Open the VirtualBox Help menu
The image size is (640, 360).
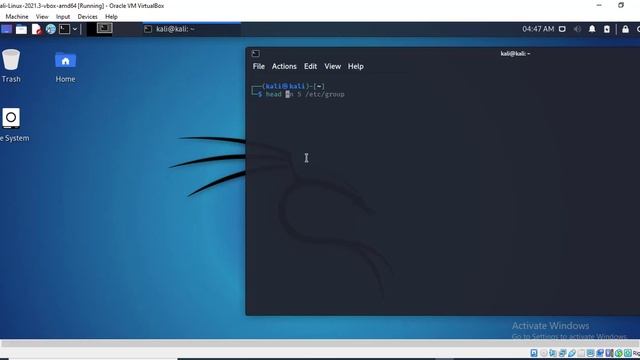(111, 17)
